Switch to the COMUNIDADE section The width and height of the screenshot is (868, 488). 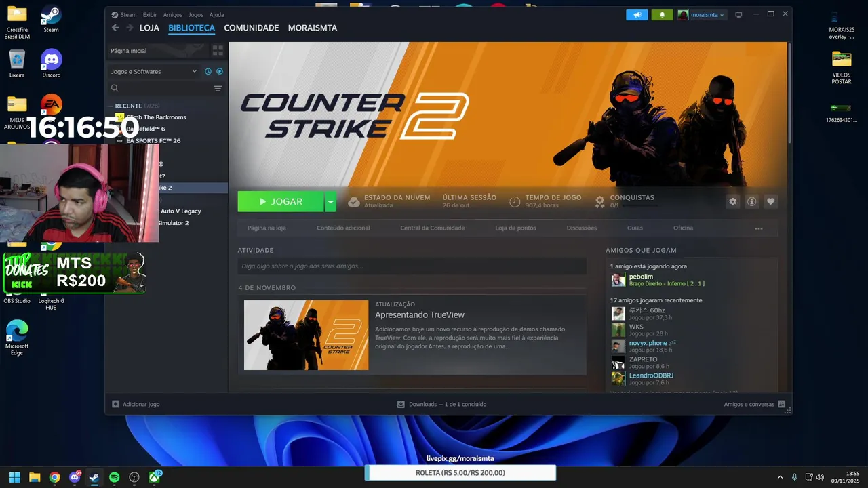252,28
